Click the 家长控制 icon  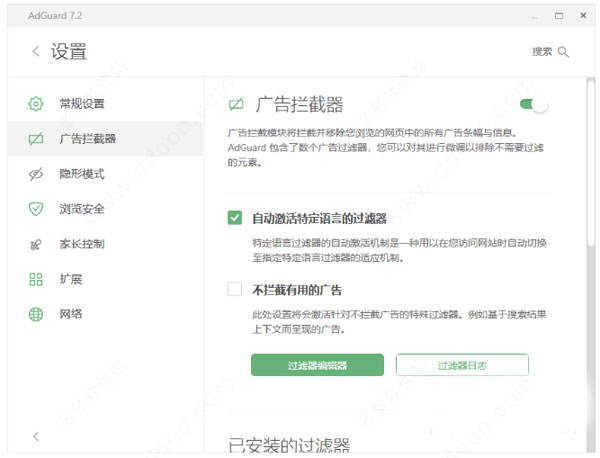pos(36,244)
